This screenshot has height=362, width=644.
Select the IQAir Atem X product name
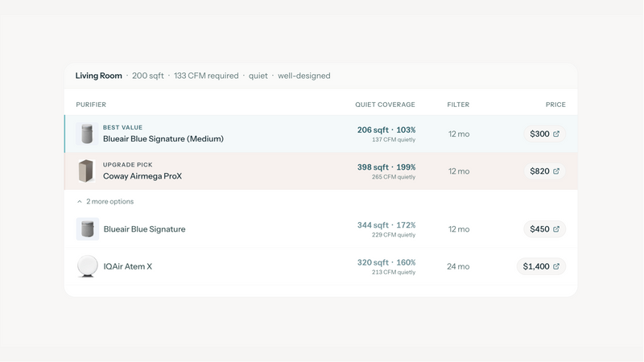point(127,266)
